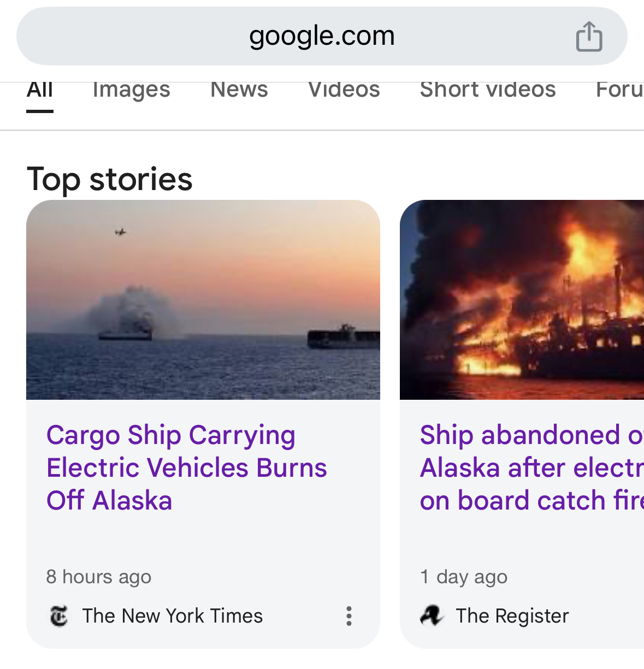Select the All tab
Viewport: 644px width, 669px height.
click(40, 90)
